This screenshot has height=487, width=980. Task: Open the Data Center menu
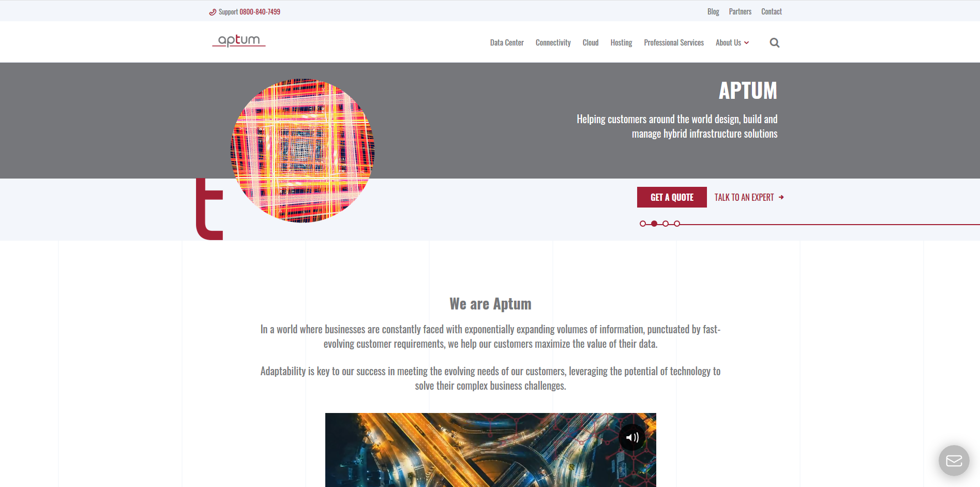click(507, 43)
